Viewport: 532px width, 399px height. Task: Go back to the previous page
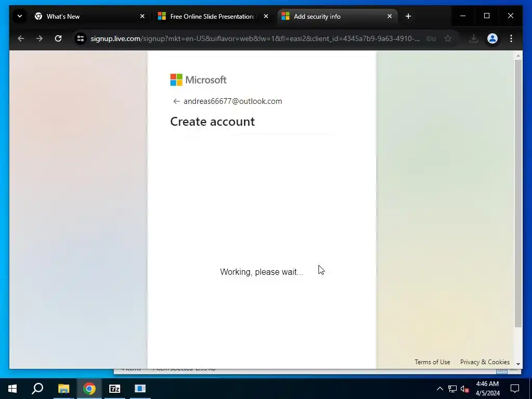coord(21,38)
